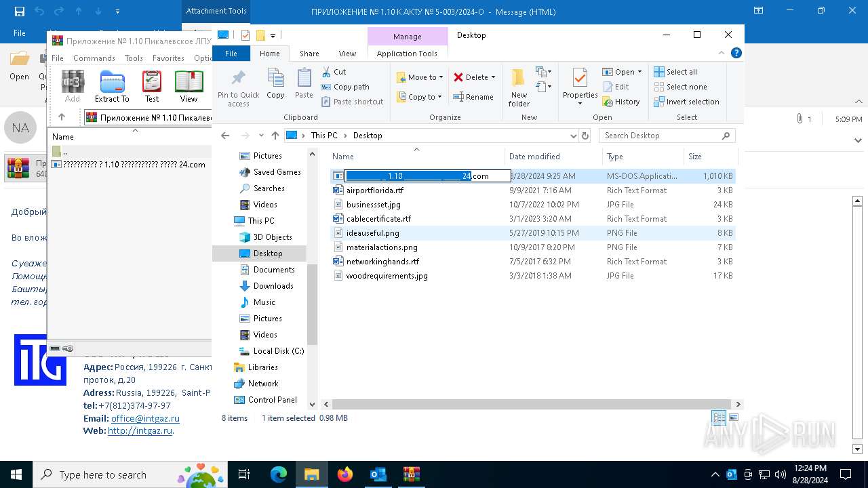Select Control Panel in navigation pane
The image size is (868, 488).
pyautogui.click(x=272, y=400)
